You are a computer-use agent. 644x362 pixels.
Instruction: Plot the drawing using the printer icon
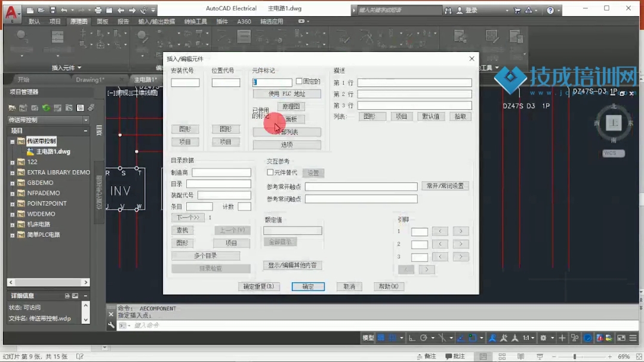pyautogui.click(x=98, y=10)
